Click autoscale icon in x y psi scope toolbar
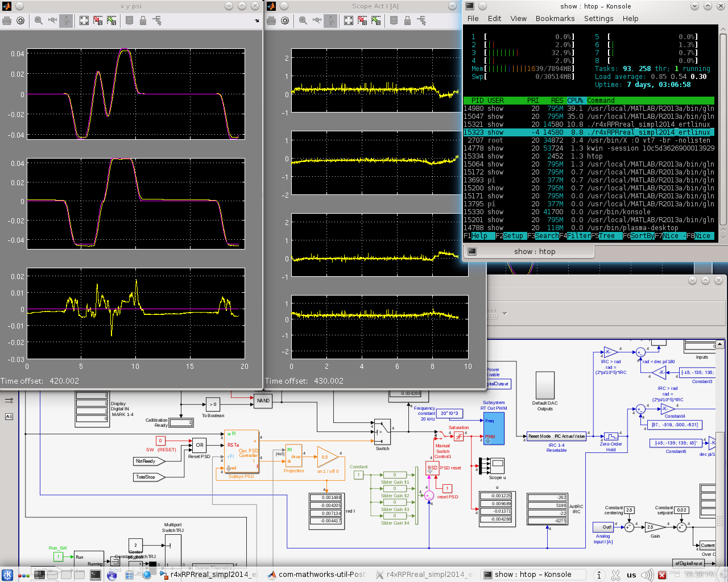This screenshot has height=582, width=728. click(x=84, y=20)
